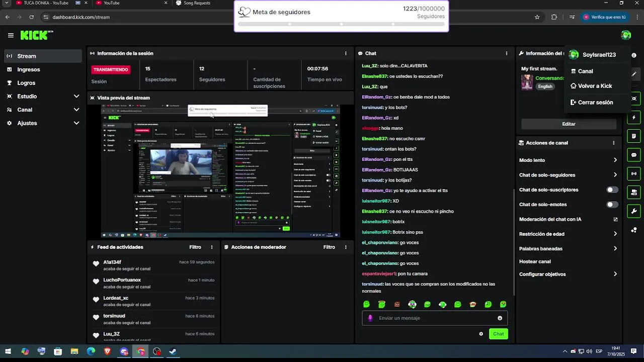Open options menu of Información de la sesión panel

[x=346, y=53]
